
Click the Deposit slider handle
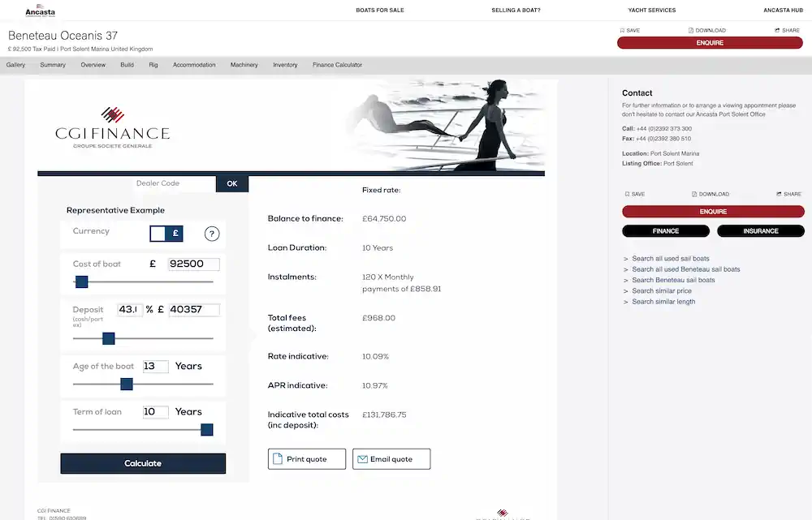pos(109,339)
